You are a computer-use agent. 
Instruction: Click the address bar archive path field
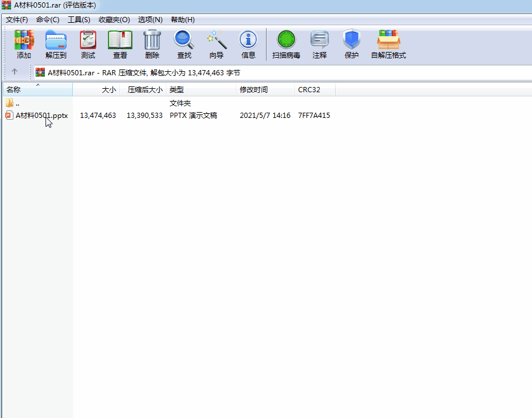(283, 72)
